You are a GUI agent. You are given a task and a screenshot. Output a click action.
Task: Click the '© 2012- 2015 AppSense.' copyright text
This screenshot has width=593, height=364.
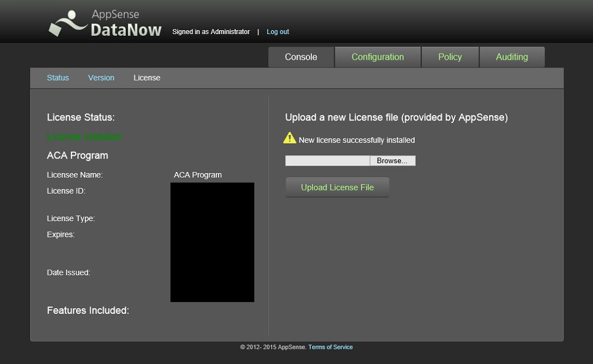tap(273, 347)
